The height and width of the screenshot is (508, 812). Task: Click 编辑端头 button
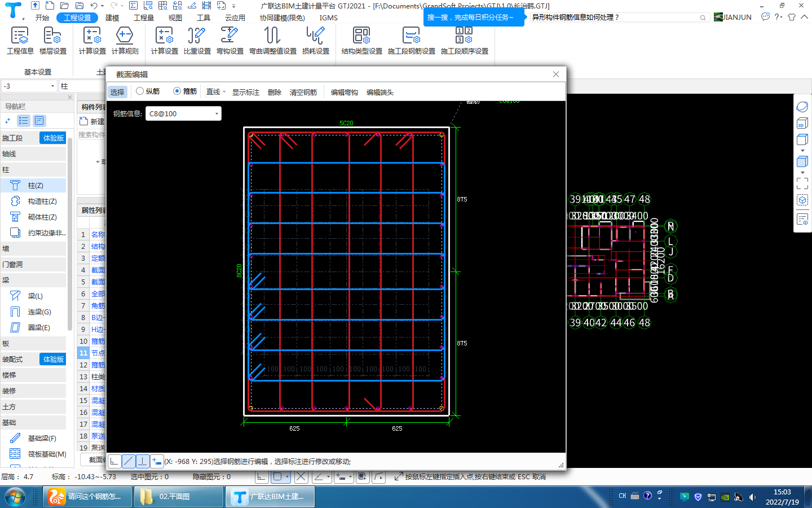click(380, 92)
